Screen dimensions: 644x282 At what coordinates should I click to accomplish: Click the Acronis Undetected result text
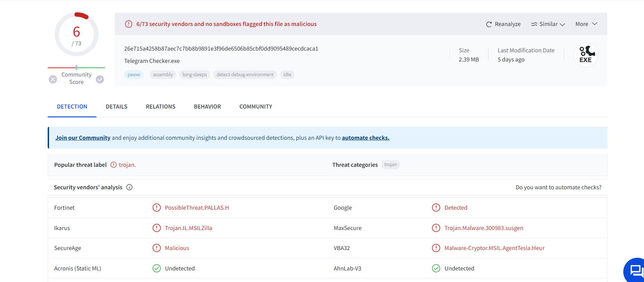pyautogui.click(x=180, y=268)
